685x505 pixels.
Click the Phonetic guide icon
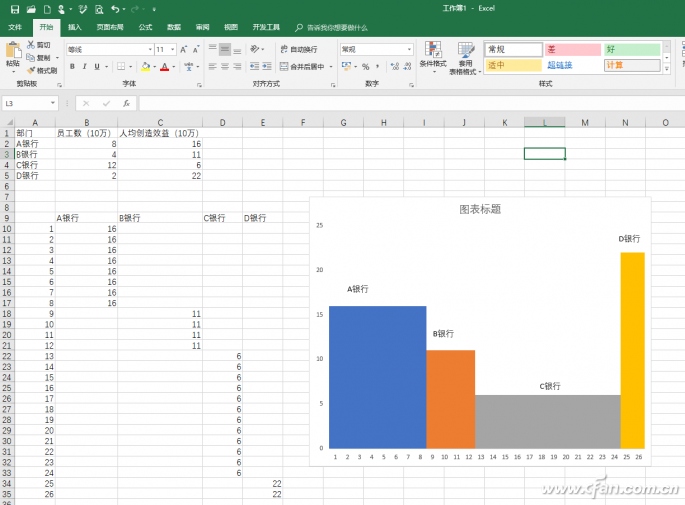189,66
